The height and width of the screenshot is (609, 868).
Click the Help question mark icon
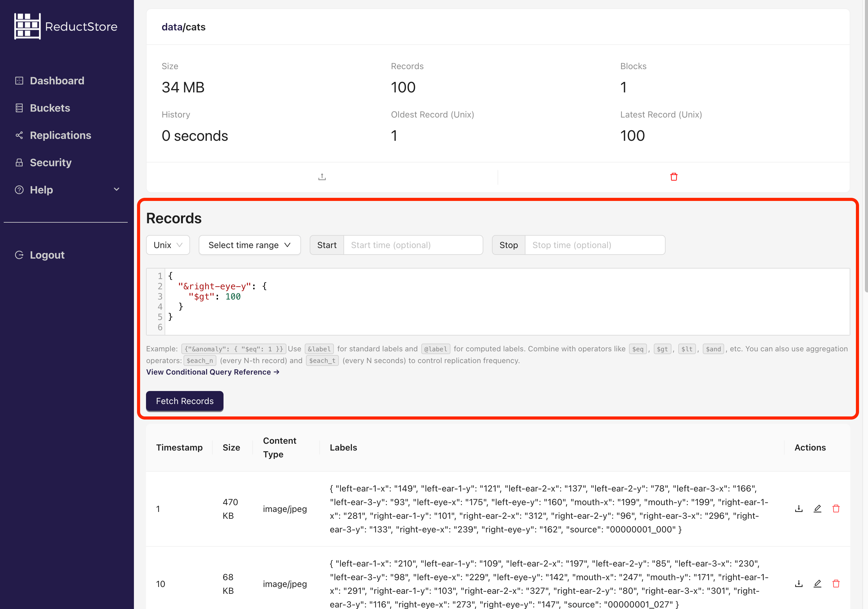pyautogui.click(x=19, y=189)
